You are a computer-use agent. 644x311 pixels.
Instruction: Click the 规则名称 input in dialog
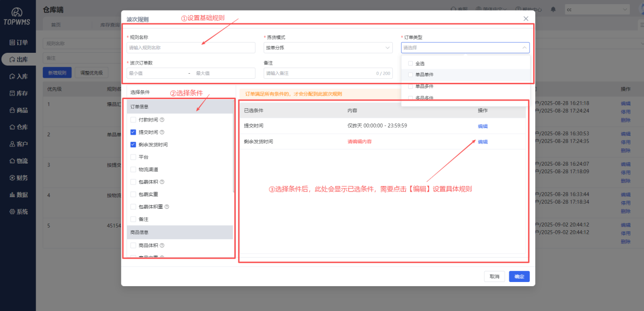point(191,48)
